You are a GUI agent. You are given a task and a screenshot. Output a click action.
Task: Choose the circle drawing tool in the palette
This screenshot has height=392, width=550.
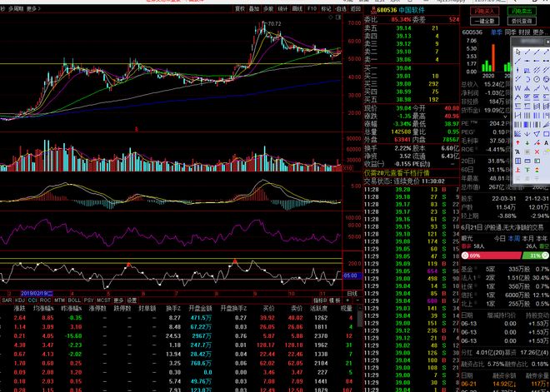click(x=537, y=78)
